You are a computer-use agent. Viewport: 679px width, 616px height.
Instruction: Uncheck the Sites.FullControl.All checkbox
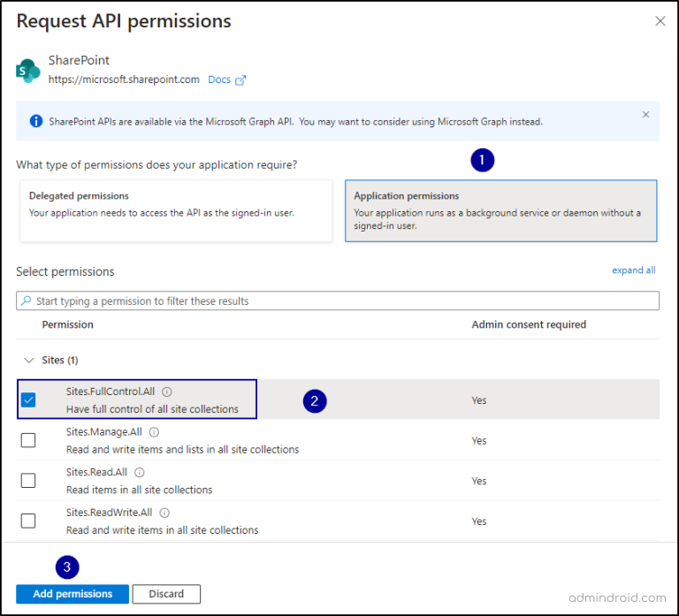point(28,399)
